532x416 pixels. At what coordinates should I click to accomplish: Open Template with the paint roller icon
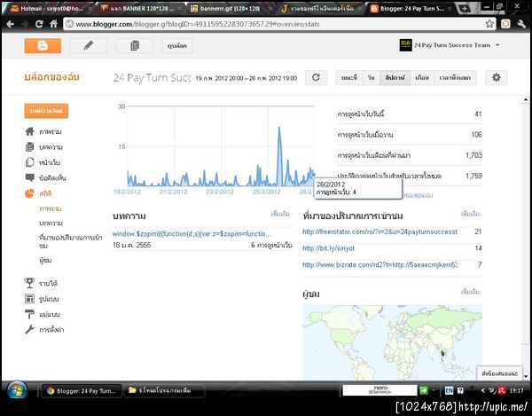30,314
